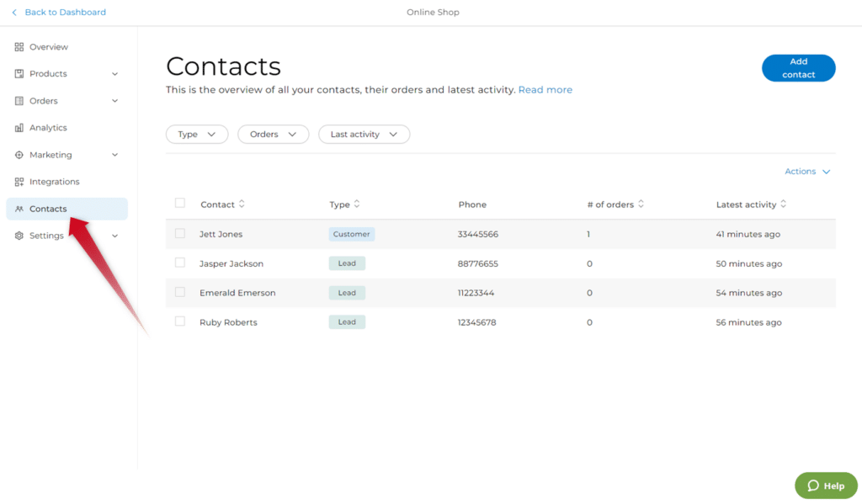Select the Ruby Roberts row checkbox
Viewport: 862px width, 504px height.
(x=180, y=321)
